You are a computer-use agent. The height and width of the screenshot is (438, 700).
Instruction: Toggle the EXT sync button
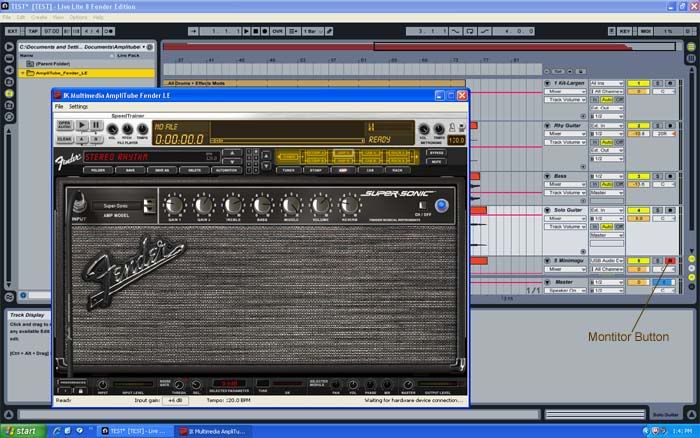point(12,31)
